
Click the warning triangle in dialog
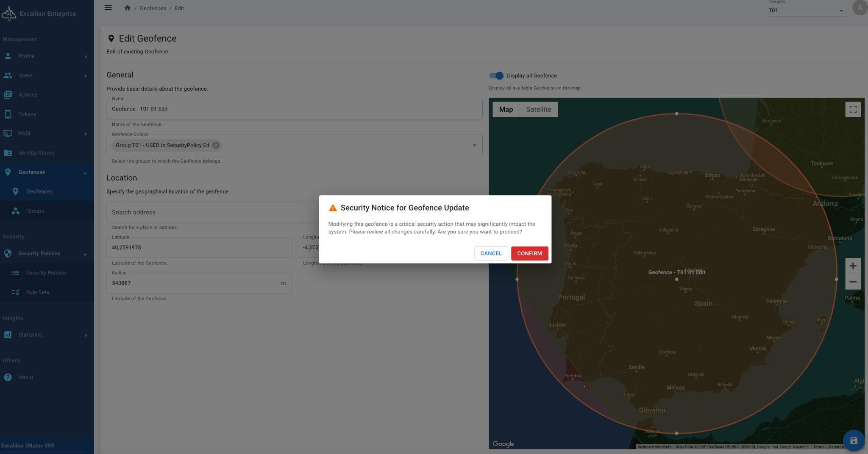click(333, 208)
